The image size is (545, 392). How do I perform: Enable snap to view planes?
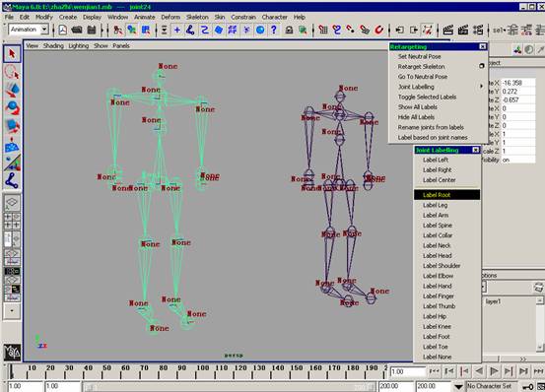click(365, 30)
